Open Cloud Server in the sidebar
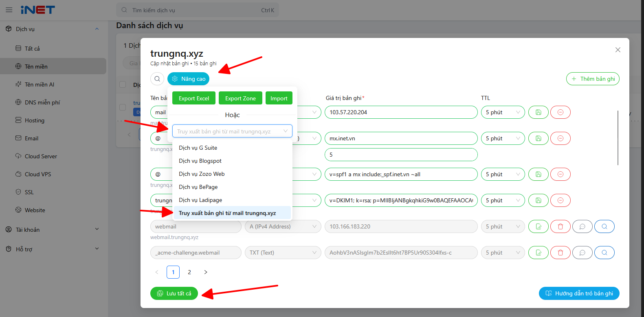Image resolution: width=644 pixels, height=317 pixels. coord(53,156)
